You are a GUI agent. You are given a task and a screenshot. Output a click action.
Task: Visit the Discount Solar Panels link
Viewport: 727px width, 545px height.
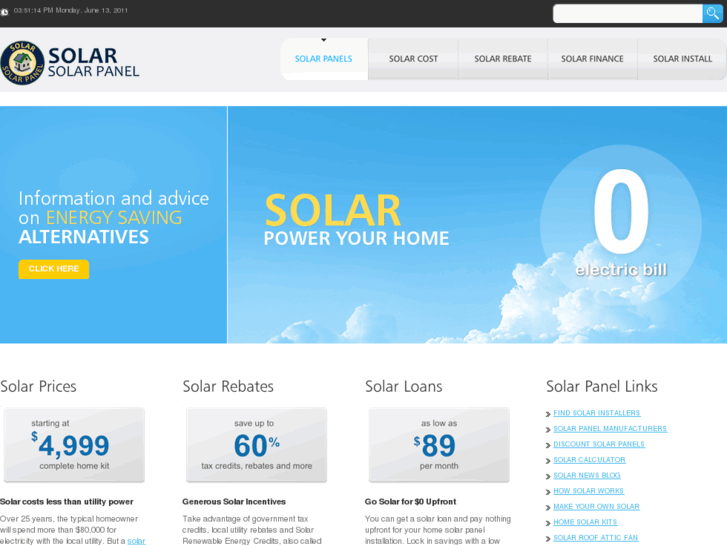(x=599, y=444)
